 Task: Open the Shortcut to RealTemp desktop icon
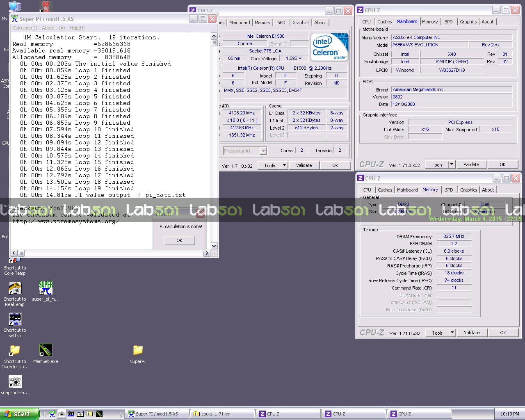[15, 289]
